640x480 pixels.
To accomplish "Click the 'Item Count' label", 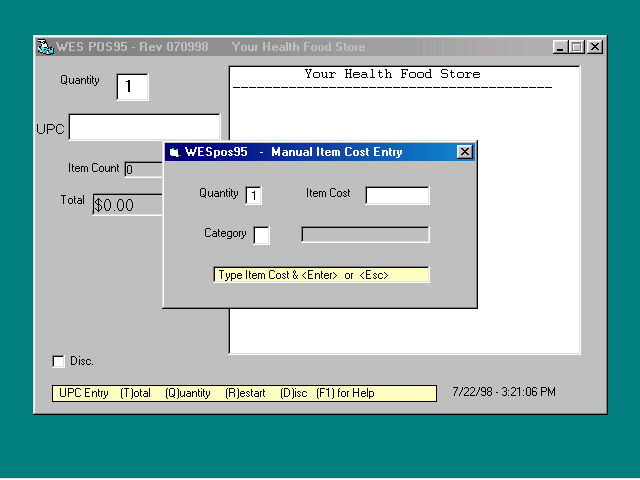I will 93,168.
